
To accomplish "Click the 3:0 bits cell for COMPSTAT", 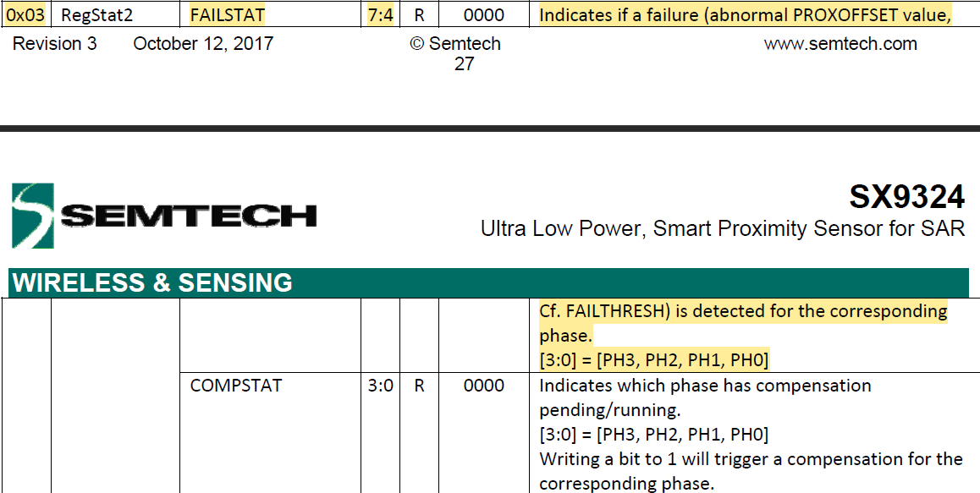I will 380,386.
